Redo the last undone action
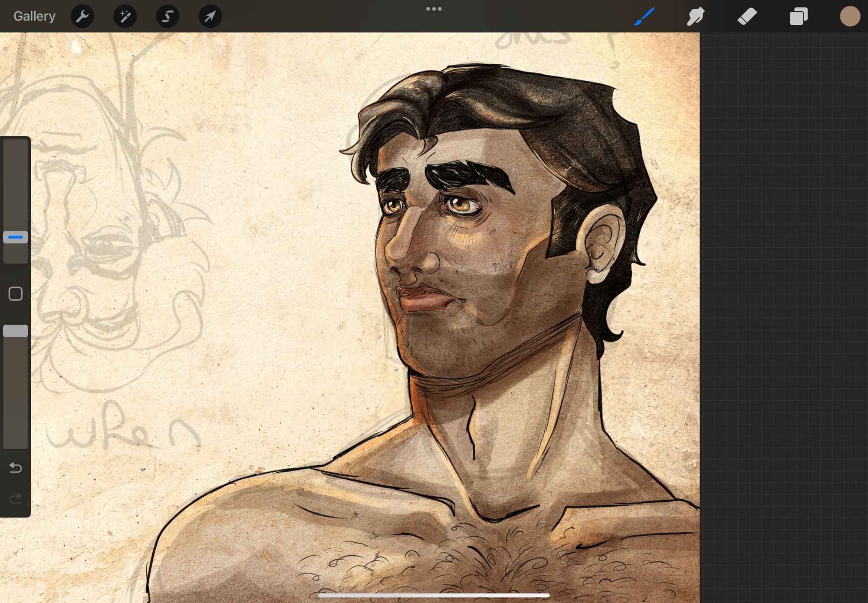 (x=16, y=498)
